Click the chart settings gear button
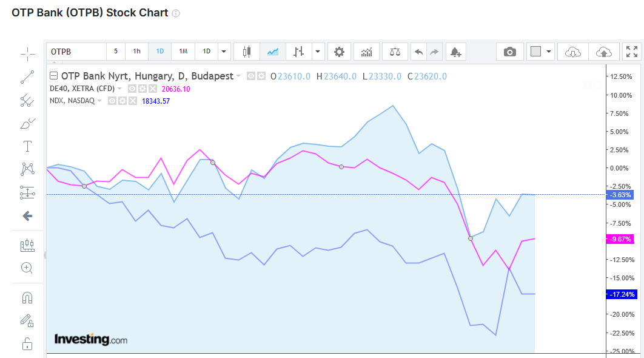The width and height of the screenshot is (644, 358). [x=339, y=52]
